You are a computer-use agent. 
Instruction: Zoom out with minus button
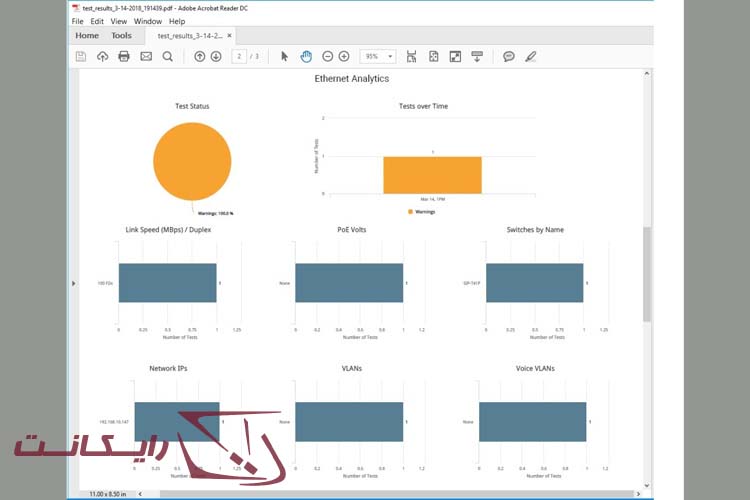coord(327,57)
